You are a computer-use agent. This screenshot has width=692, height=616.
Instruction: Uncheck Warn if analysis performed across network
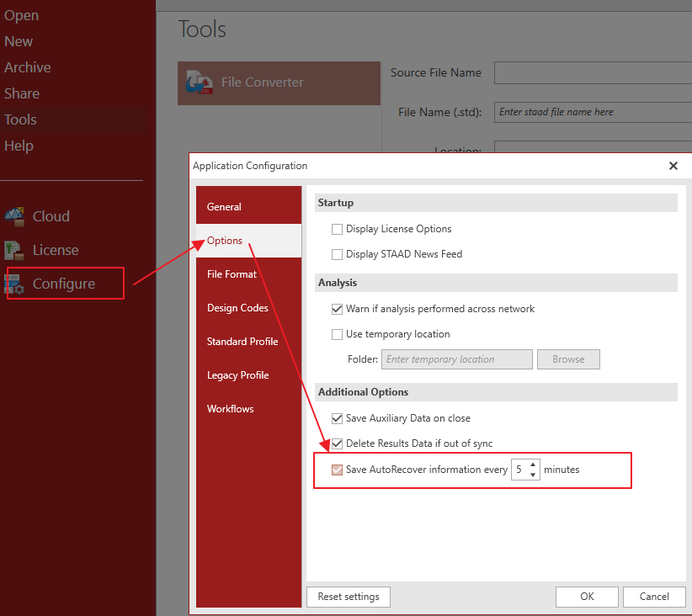pyautogui.click(x=338, y=309)
